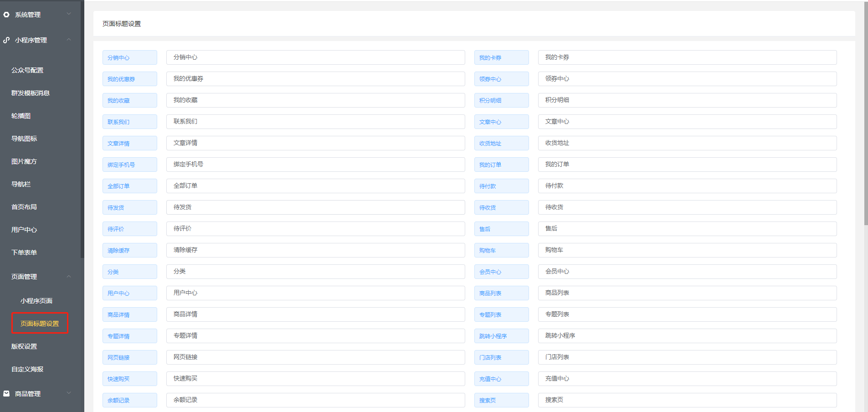Expand the 系统管理 menu chevron

tap(69, 14)
